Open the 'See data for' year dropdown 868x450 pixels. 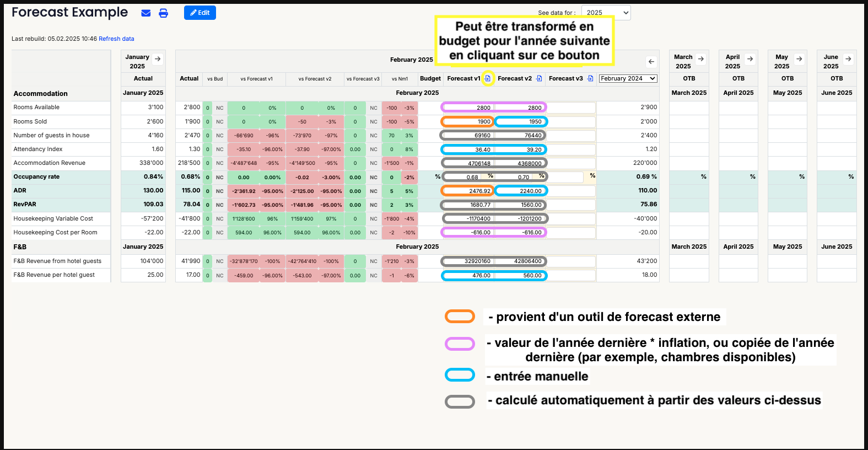(x=606, y=13)
